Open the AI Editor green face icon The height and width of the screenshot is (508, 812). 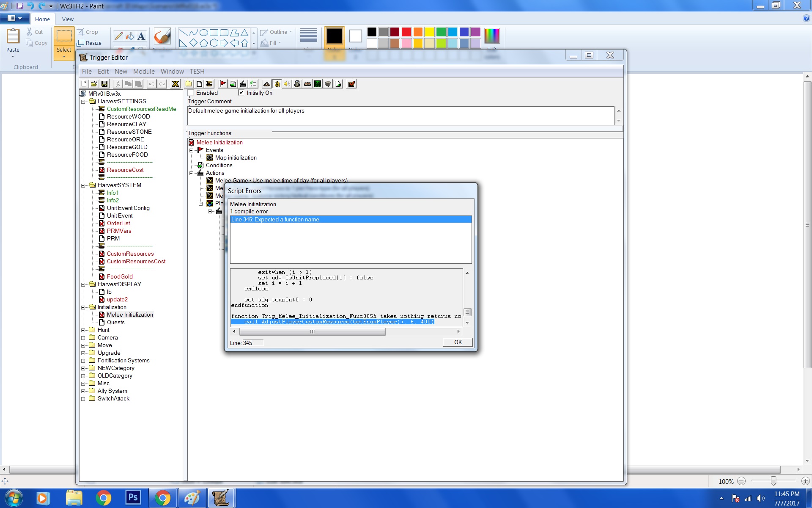[x=318, y=84]
